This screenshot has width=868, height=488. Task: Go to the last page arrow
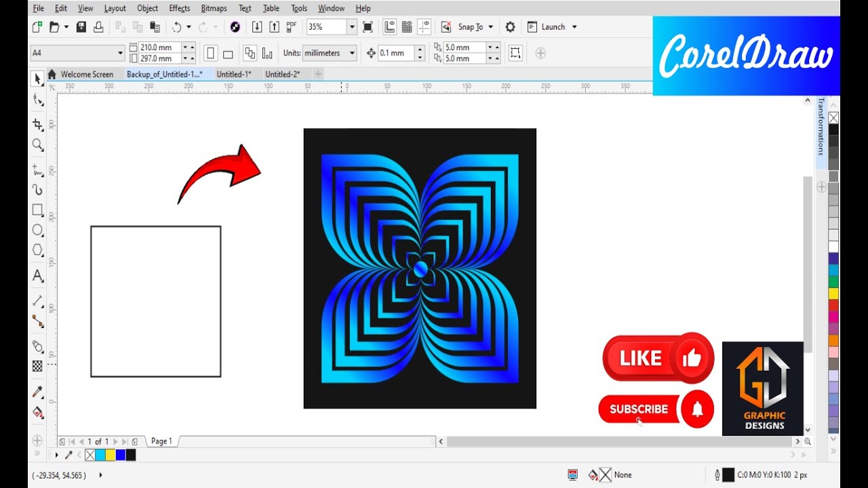point(125,441)
